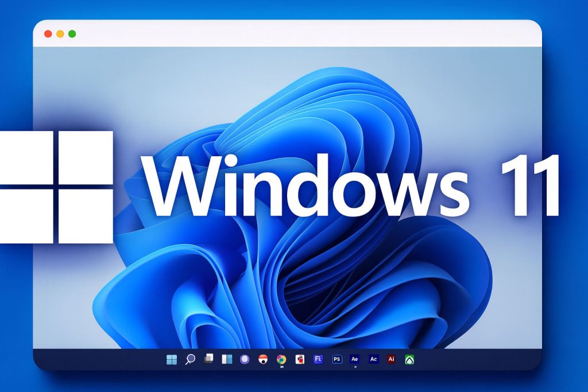Maximize the window with the green button
Image resolution: width=588 pixels, height=392 pixels.
click(72, 34)
